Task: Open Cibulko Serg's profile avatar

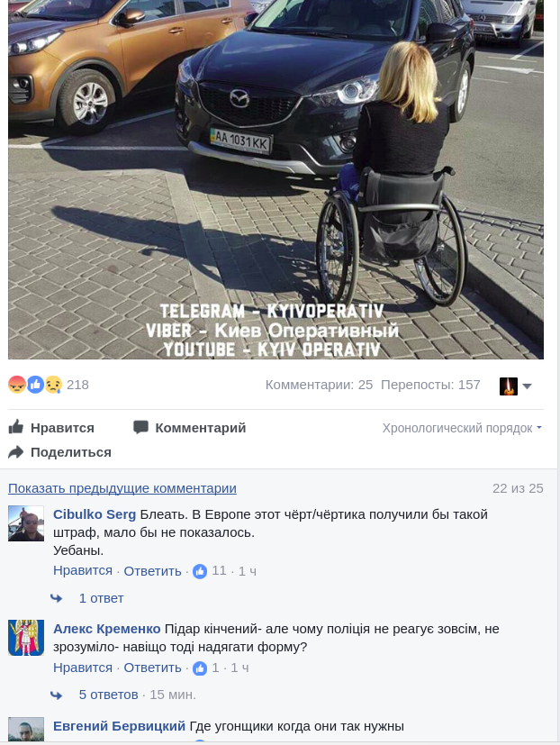Action: (26, 523)
